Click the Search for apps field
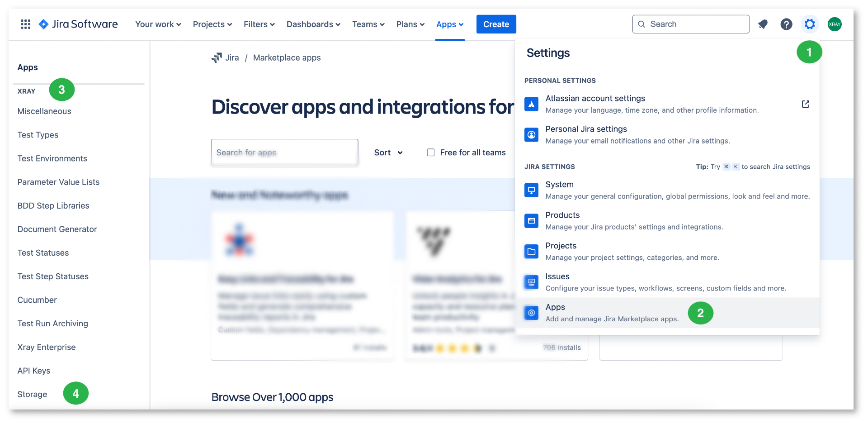 pyautogui.click(x=284, y=152)
